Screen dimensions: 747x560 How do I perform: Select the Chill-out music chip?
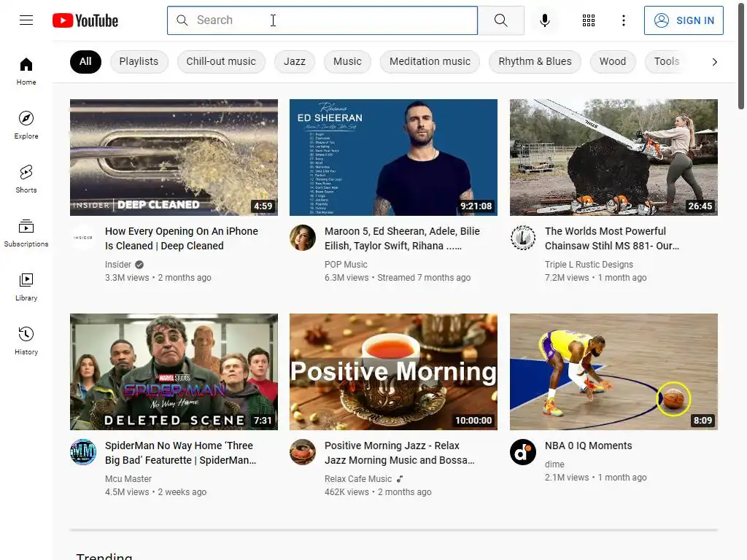pos(221,61)
